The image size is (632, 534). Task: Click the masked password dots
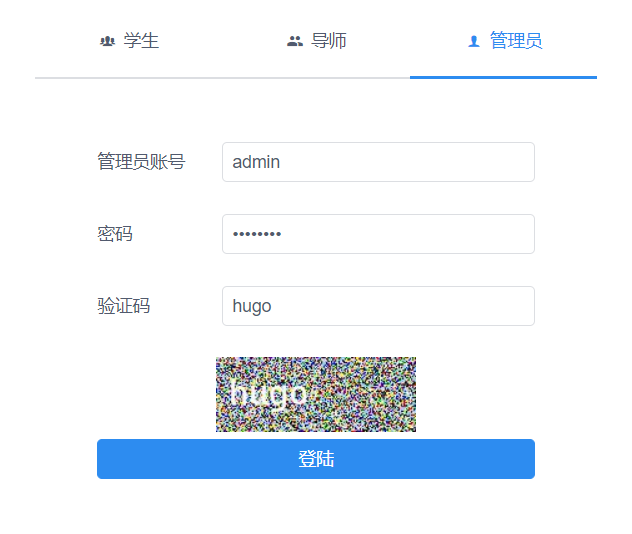[257, 235]
